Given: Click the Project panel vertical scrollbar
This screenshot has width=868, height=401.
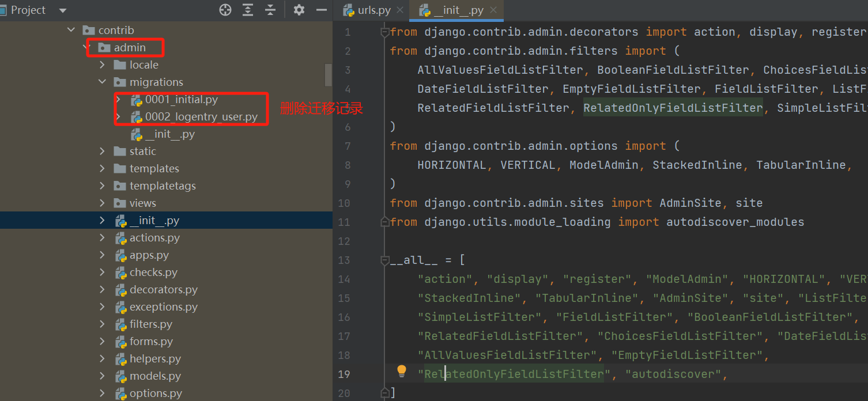Looking at the screenshot, I should (x=329, y=74).
